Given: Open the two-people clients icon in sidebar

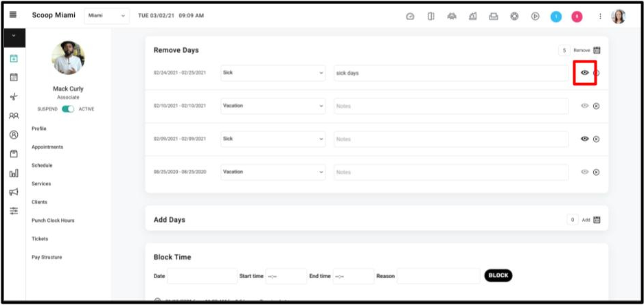Looking at the screenshot, I should (14, 116).
